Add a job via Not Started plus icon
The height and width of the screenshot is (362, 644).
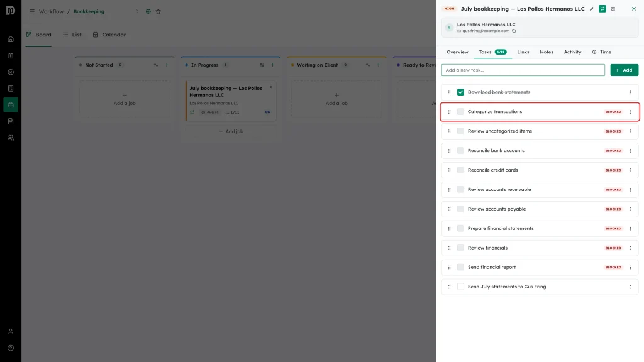coord(167,65)
